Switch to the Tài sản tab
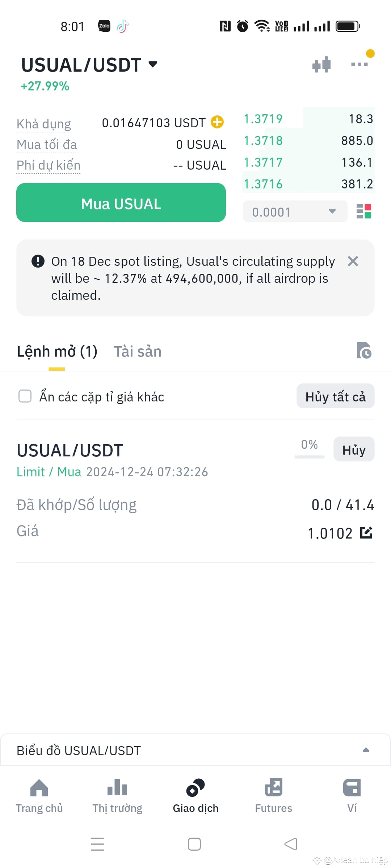 point(138,352)
